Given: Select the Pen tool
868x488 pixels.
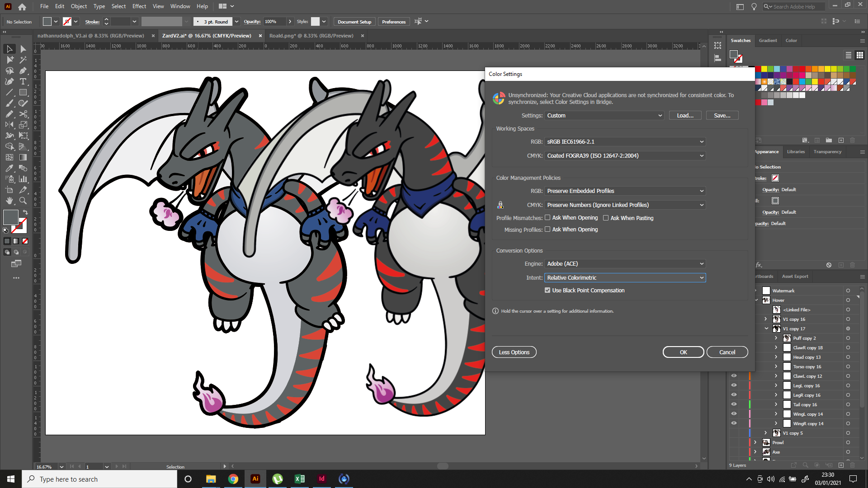Looking at the screenshot, I should pos(23,70).
